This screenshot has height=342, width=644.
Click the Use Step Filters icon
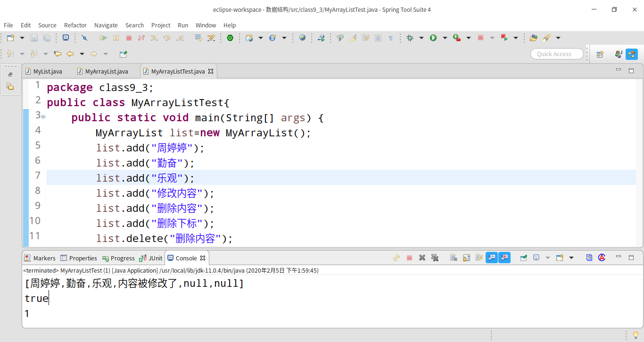coord(211,38)
